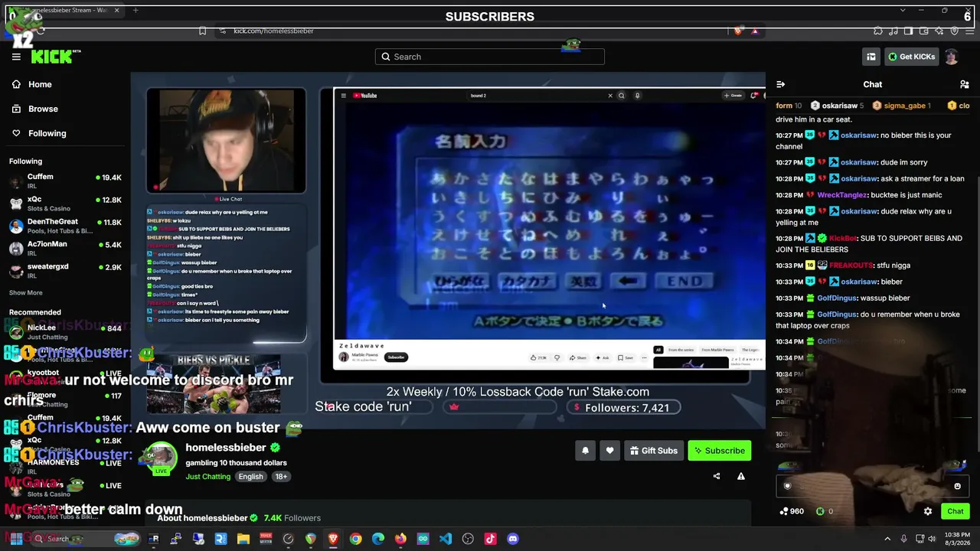Click oskarisaw username in 10:33 PM chat message
Viewport: 980px width, 551px height.
click(x=858, y=282)
